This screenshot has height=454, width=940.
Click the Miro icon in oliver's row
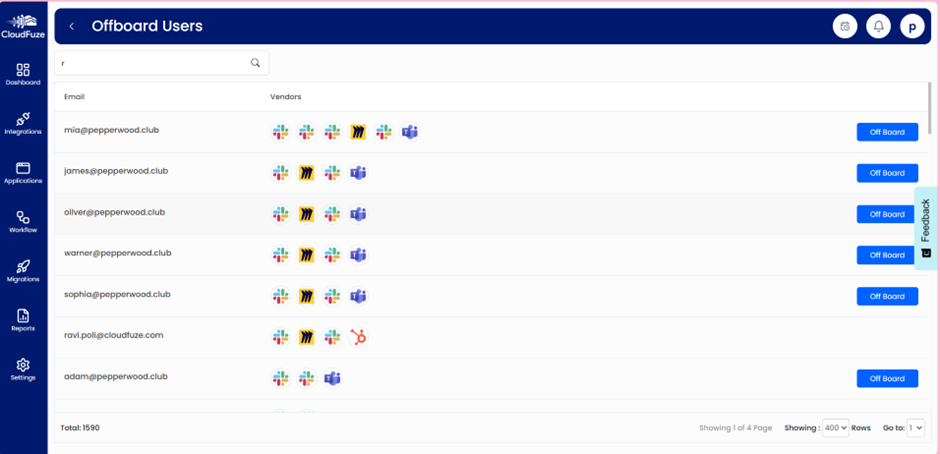tap(306, 214)
